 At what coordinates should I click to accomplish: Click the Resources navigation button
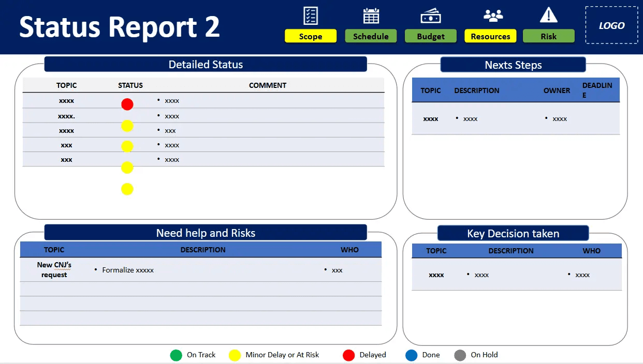(x=490, y=36)
